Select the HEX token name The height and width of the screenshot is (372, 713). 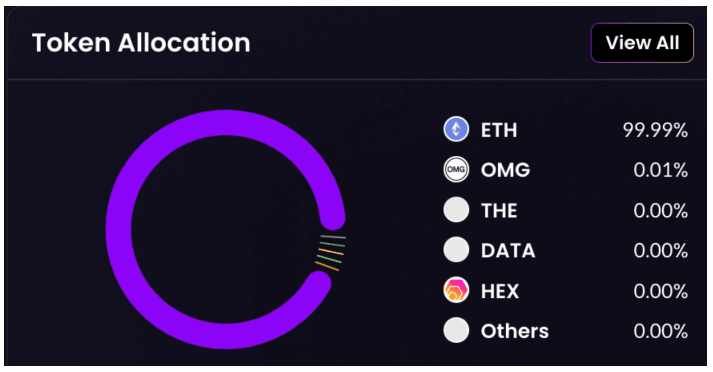pos(500,291)
